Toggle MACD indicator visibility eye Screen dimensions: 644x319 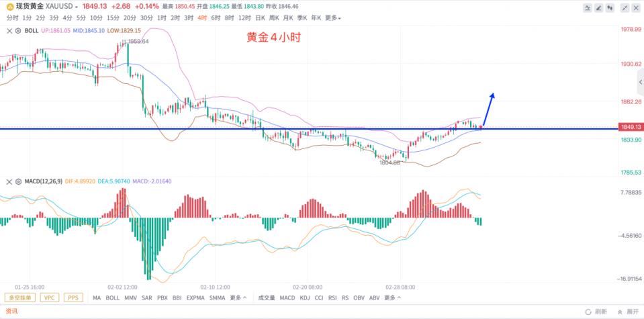point(18,181)
